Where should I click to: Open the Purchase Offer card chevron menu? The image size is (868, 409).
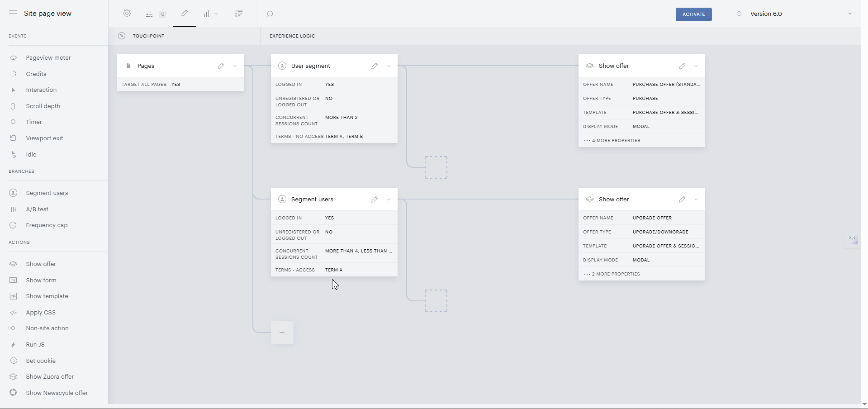click(696, 66)
